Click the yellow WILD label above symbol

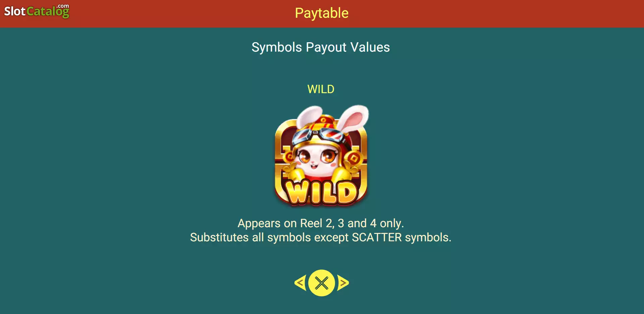(x=321, y=89)
